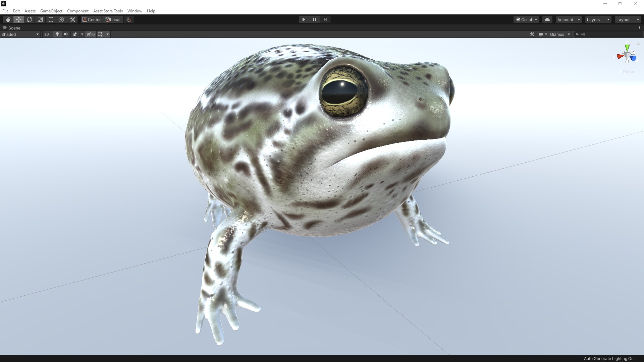
Task: Open the Window menu
Action: pos(135,11)
